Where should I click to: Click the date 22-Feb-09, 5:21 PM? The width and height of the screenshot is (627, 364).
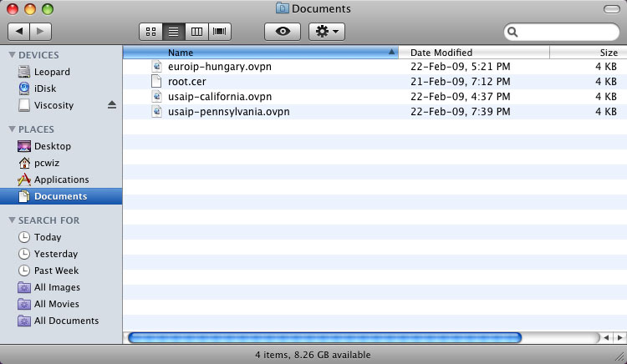(461, 66)
